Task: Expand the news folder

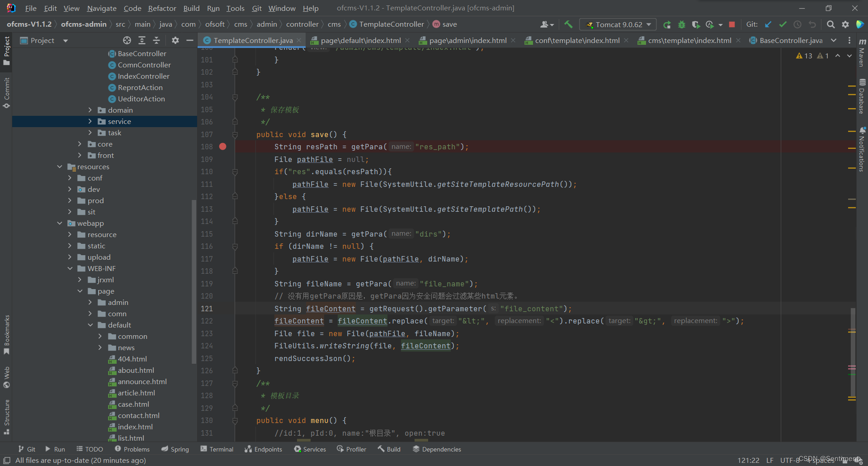Action: [x=100, y=347]
